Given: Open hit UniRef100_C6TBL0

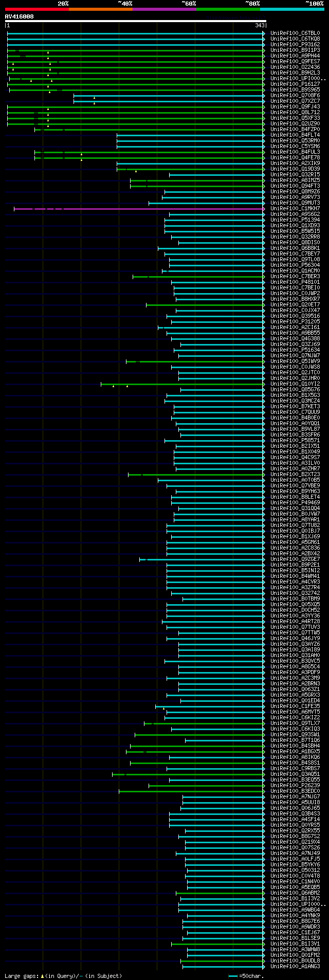Looking at the screenshot, I should (x=295, y=33).
